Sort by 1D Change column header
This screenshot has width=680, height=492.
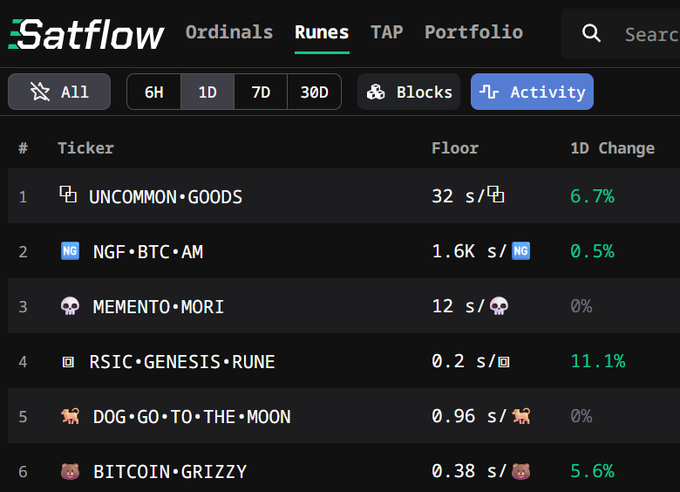(612, 148)
